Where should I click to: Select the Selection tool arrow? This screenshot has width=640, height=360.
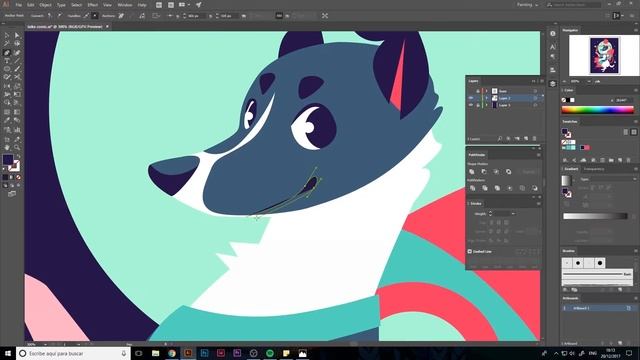[x=7, y=36]
